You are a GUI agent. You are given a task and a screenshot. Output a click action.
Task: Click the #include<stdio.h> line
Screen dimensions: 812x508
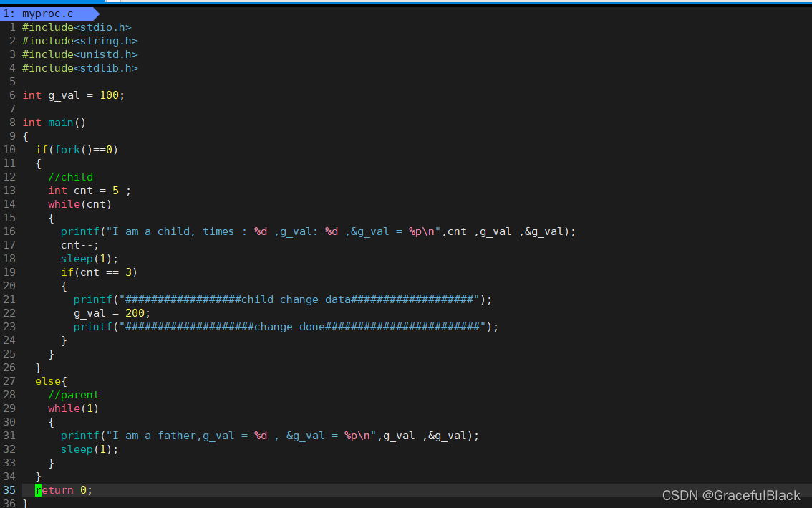point(77,27)
